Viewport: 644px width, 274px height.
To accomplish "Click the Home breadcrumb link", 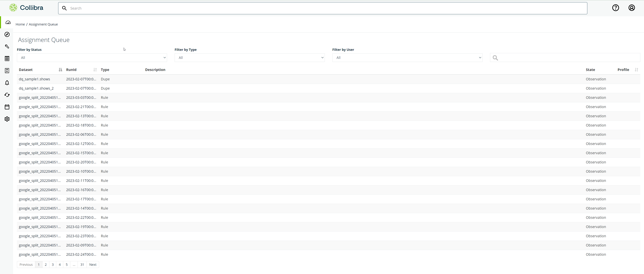I will point(20,24).
